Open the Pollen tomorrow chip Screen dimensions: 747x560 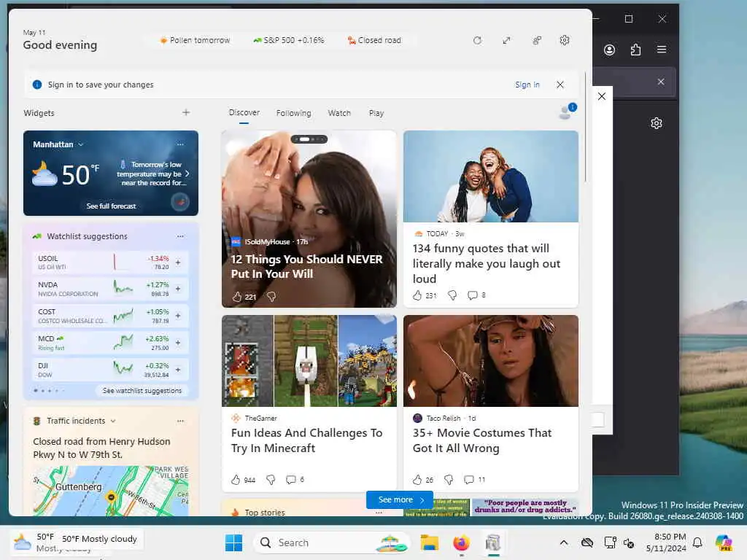point(195,41)
